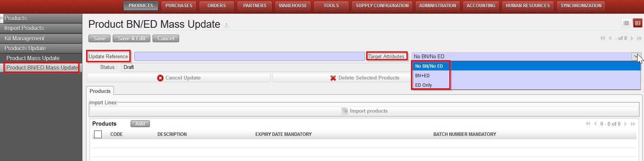Click Import products button
Image resolution: width=644 pixels, height=161 pixels.
point(364,111)
